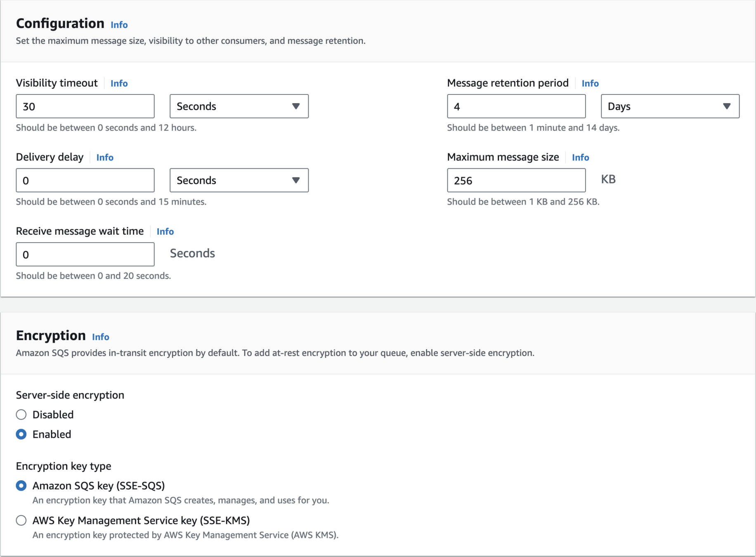Click the 'Should be between 1 KB and 256 KB.' hint

click(x=523, y=202)
